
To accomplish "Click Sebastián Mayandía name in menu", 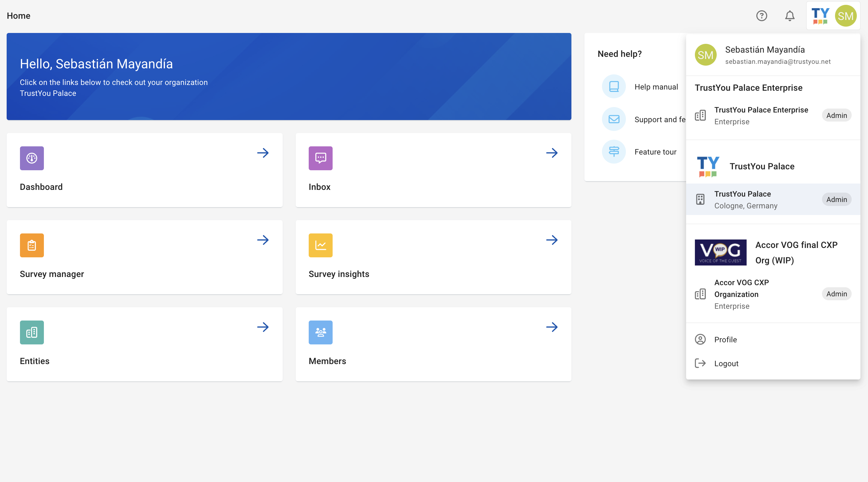I will [x=765, y=50].
